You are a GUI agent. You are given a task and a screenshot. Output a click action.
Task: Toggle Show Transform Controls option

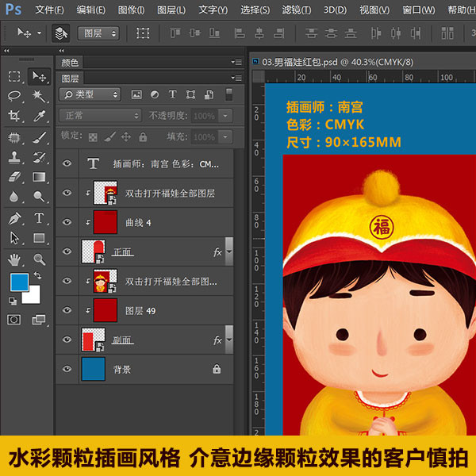point(143,33)
